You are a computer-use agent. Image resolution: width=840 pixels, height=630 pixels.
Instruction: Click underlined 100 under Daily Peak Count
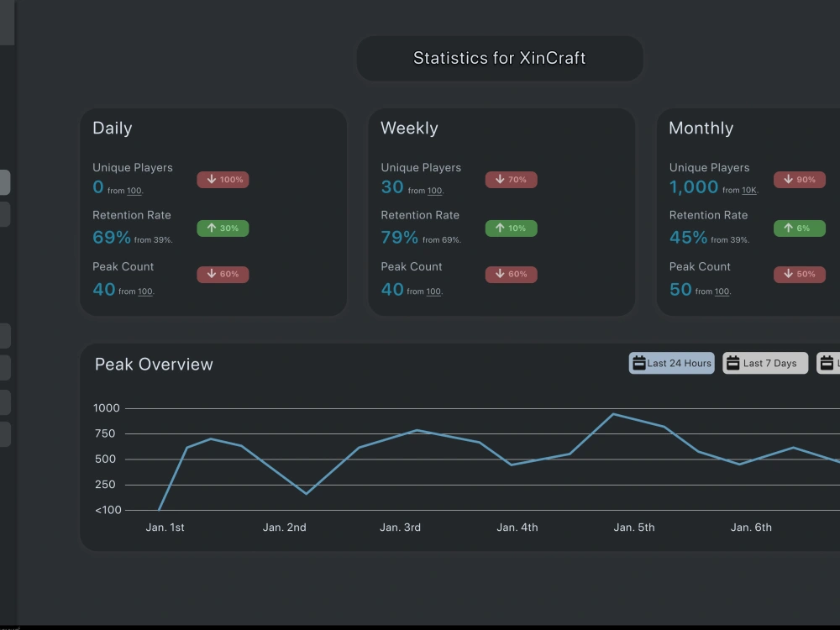[x=145, y=291]
